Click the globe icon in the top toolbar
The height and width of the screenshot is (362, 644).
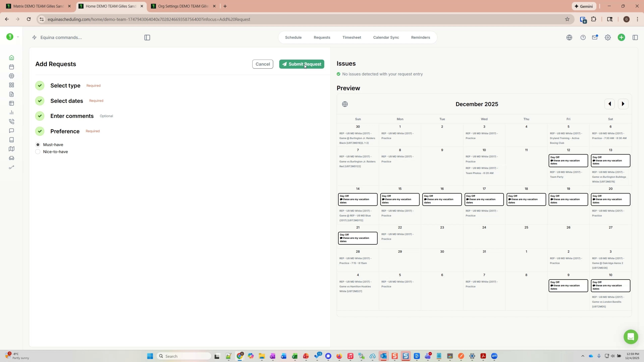coord(569,37)
